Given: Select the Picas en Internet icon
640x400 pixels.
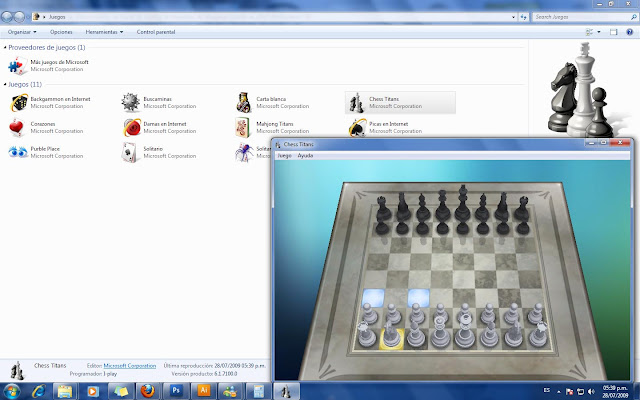Looking at the screenshot, I should click(x=357, y=127).
